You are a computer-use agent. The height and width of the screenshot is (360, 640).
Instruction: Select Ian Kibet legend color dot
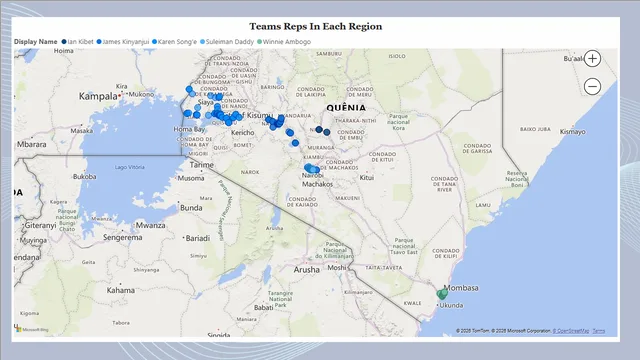click(64, 42)
